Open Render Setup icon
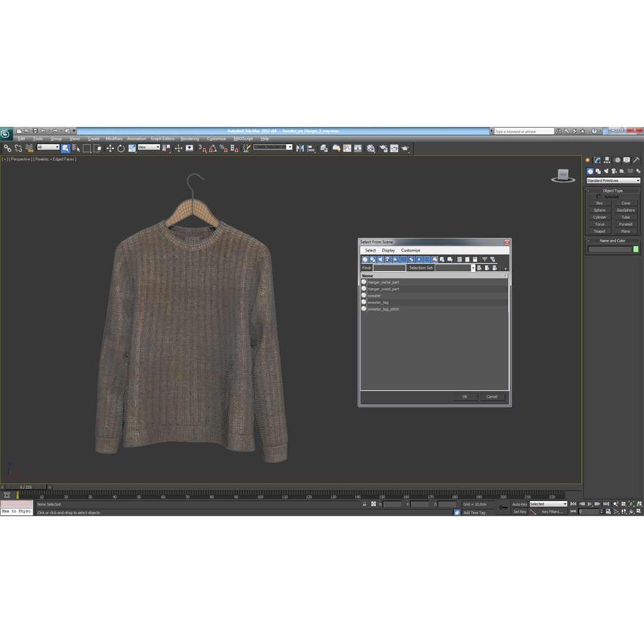 (383, 148)
